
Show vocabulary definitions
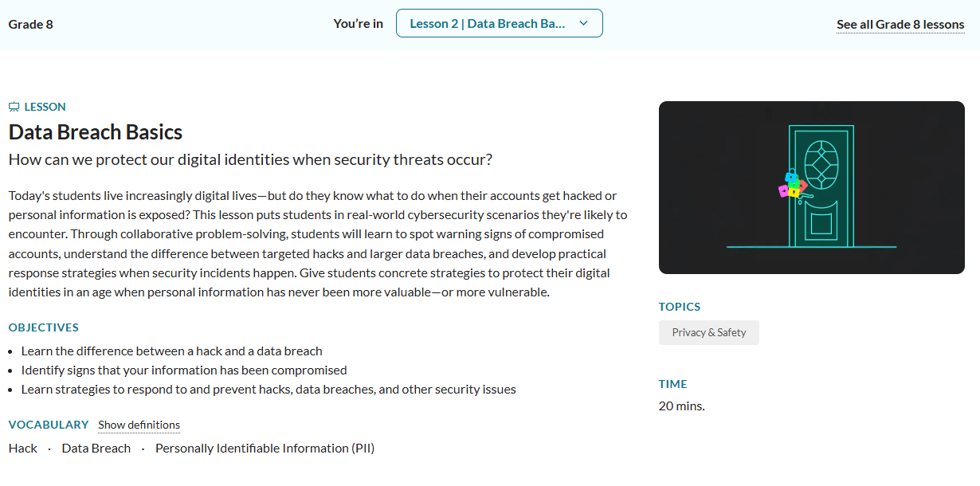point(139,425)
